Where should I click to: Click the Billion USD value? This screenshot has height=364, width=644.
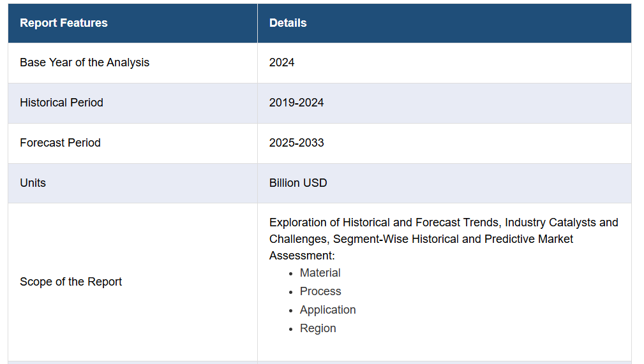pos(298,183)
